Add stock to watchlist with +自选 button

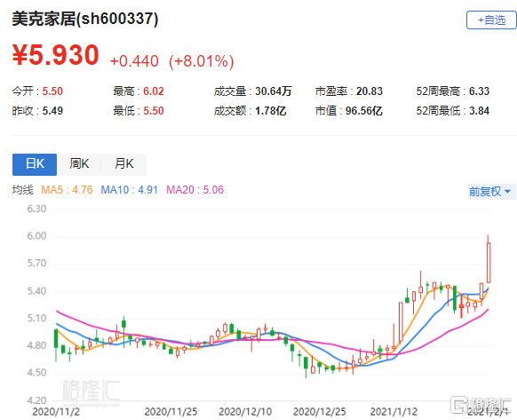click(x=491, y=20)
